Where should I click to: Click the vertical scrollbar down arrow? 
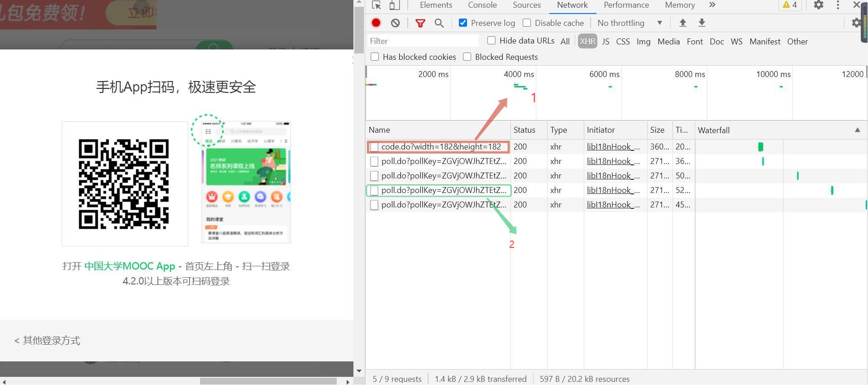tap(359, 371)
